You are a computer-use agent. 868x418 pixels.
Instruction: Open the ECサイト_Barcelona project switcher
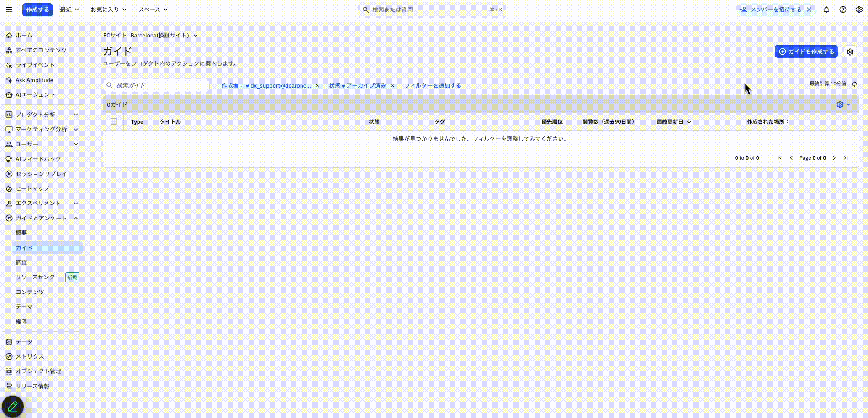pos(150,35)
